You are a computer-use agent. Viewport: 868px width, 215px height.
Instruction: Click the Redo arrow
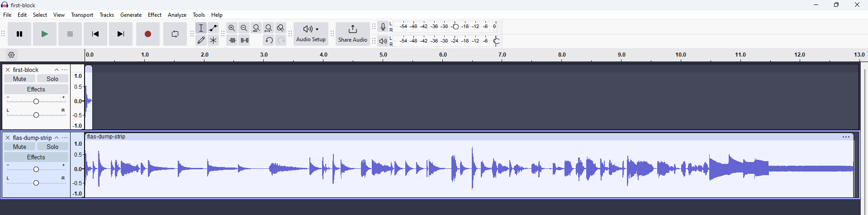point(281,40)
